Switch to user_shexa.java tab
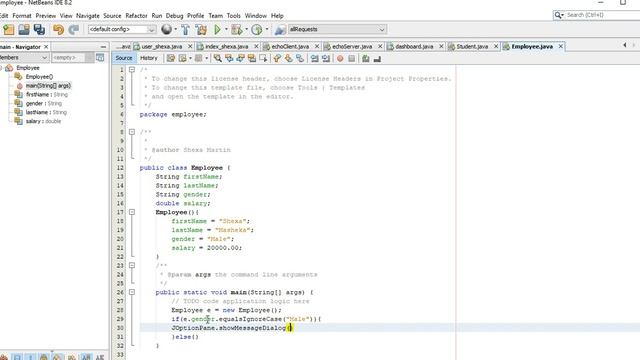 pos(162,47)
